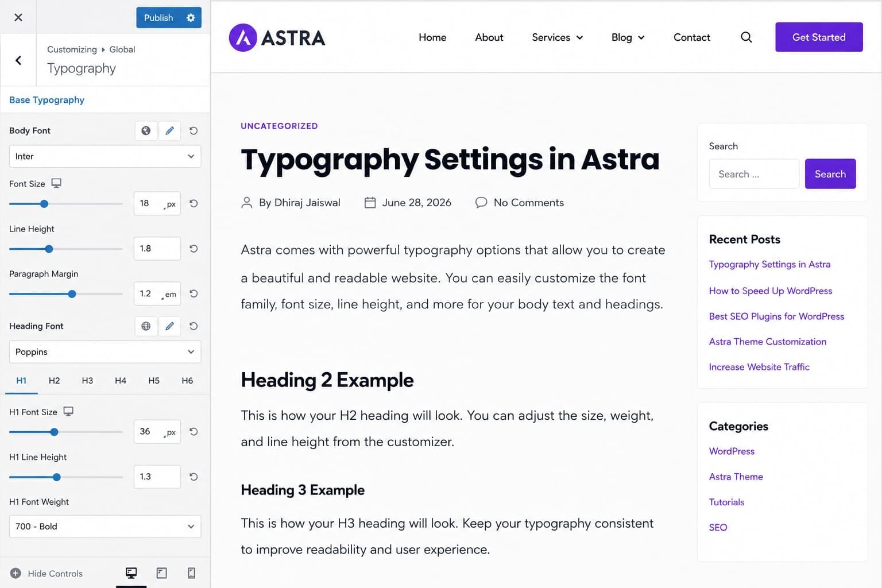Open the About page in header menu

tap(489, 37)
